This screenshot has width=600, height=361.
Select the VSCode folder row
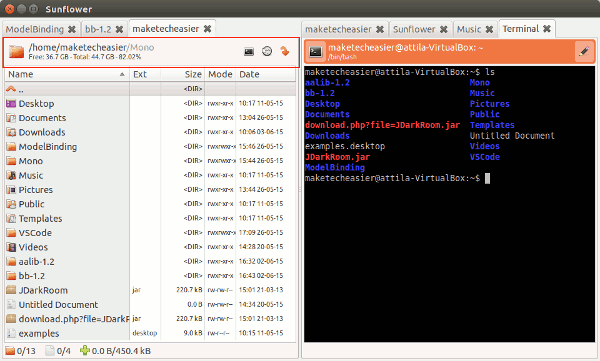(x=150, y=233)
